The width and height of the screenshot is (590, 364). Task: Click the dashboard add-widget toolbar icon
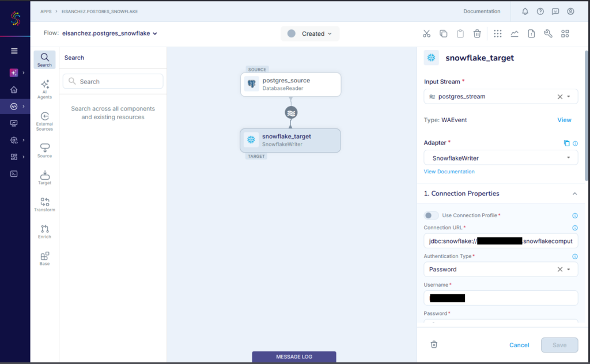pos(565,34)
